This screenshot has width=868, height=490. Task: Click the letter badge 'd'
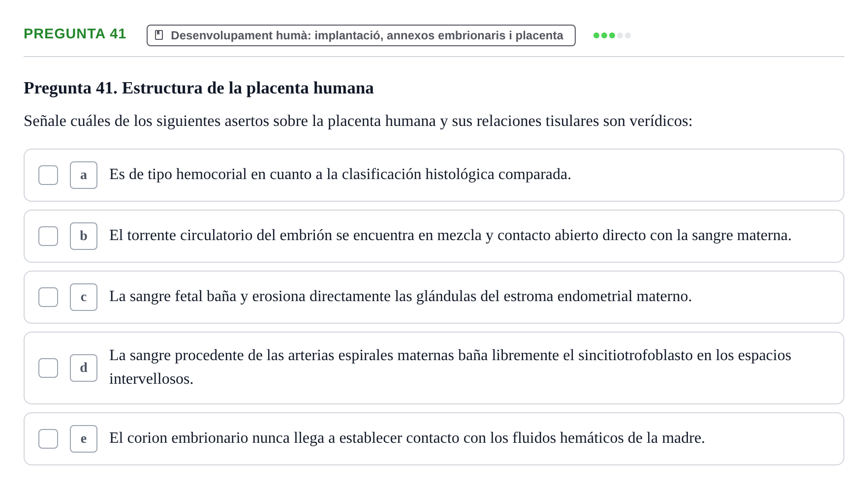pyautogui.click(x=84, y=368)
